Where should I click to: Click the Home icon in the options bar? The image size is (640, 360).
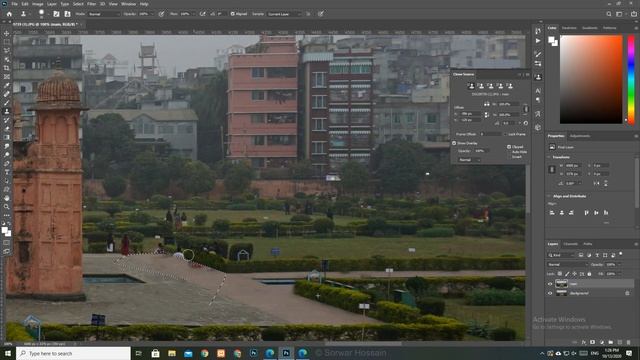click(9, 14)
